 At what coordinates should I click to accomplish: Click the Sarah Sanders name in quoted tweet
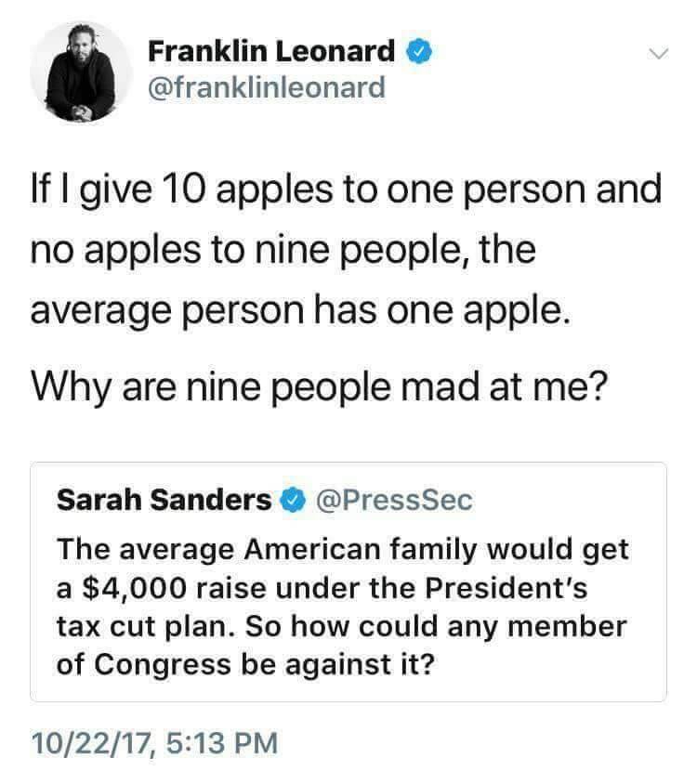(164, 500)
